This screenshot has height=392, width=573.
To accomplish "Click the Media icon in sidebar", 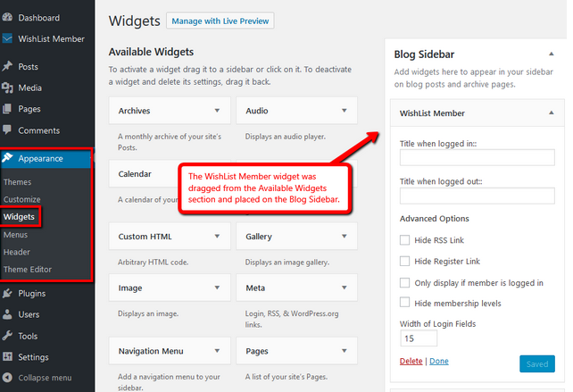I will click(7, 88).
